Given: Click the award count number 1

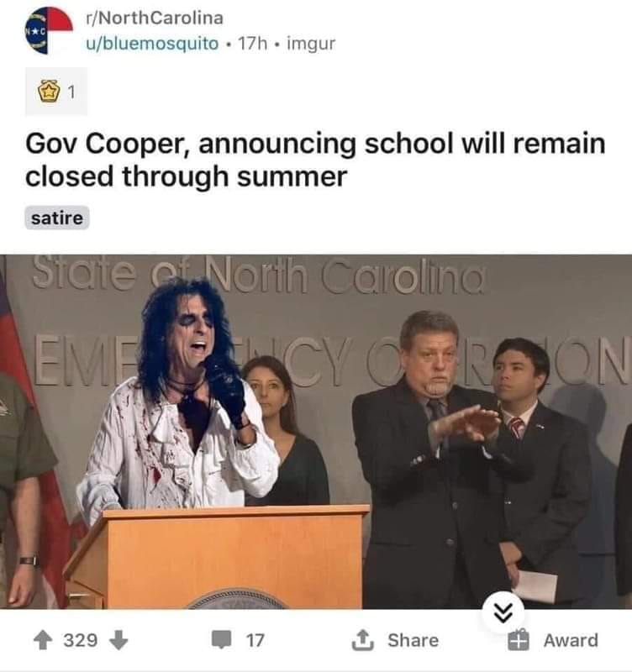Looking at the screenshot, I should tap(71, 92).
